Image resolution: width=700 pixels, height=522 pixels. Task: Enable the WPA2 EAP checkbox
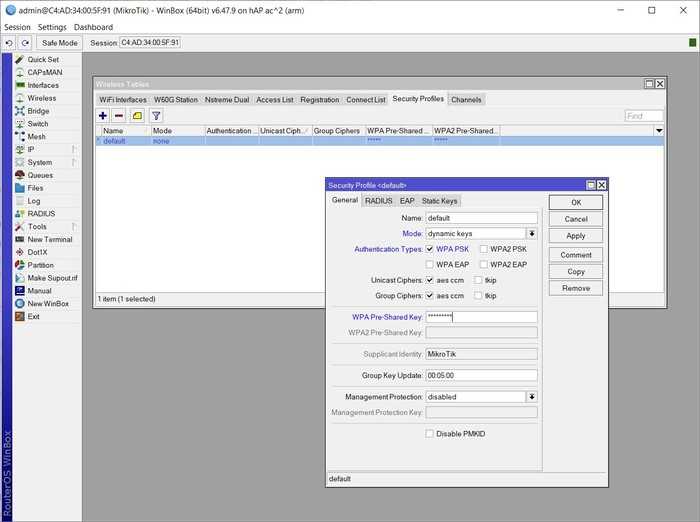483,264
